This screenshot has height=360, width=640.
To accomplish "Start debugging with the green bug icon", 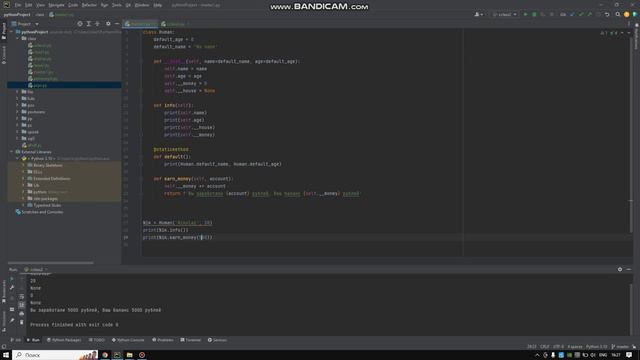I will [534, 14].
